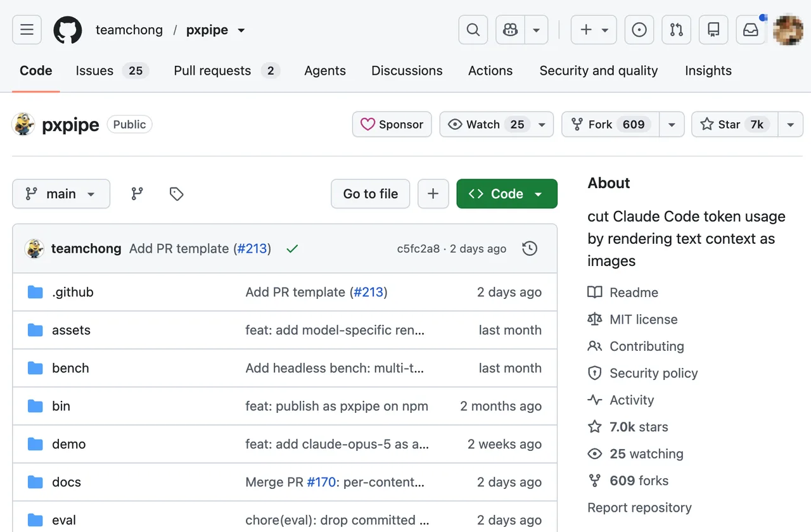Open Copilot chat icon

[511, 30]
